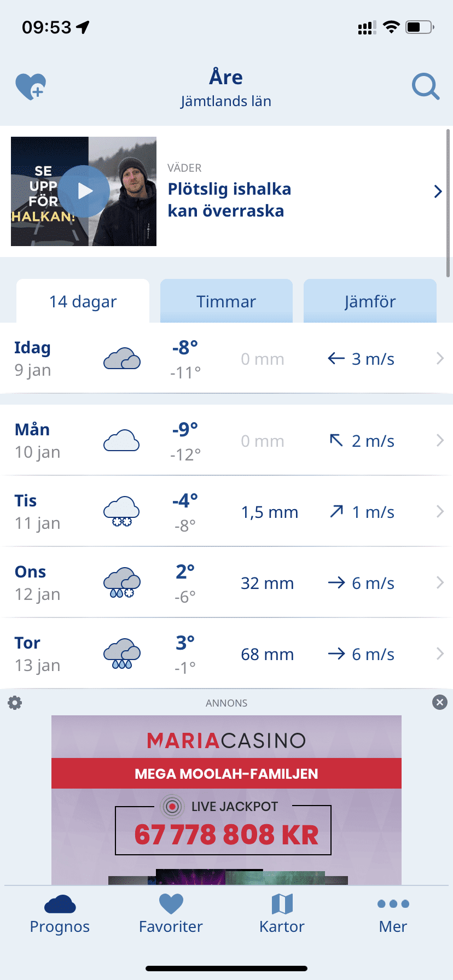Tap the snow cloud icon for Tis

coord(122,512)
